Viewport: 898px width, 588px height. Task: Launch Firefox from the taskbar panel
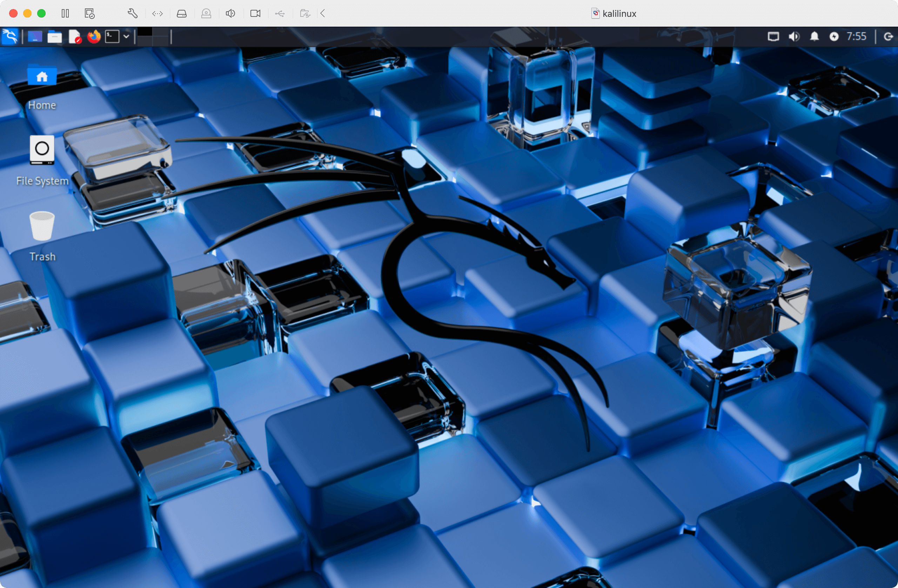tap(94, 36)
